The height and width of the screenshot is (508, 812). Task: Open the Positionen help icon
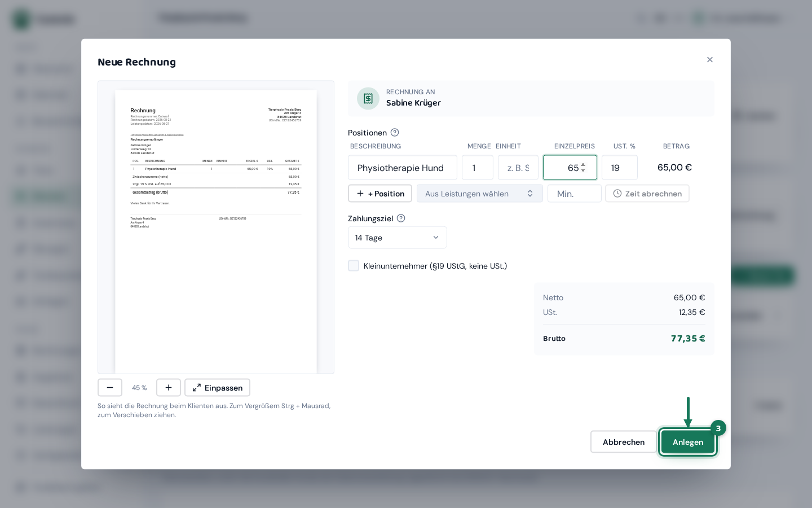[x=395, y=133]
